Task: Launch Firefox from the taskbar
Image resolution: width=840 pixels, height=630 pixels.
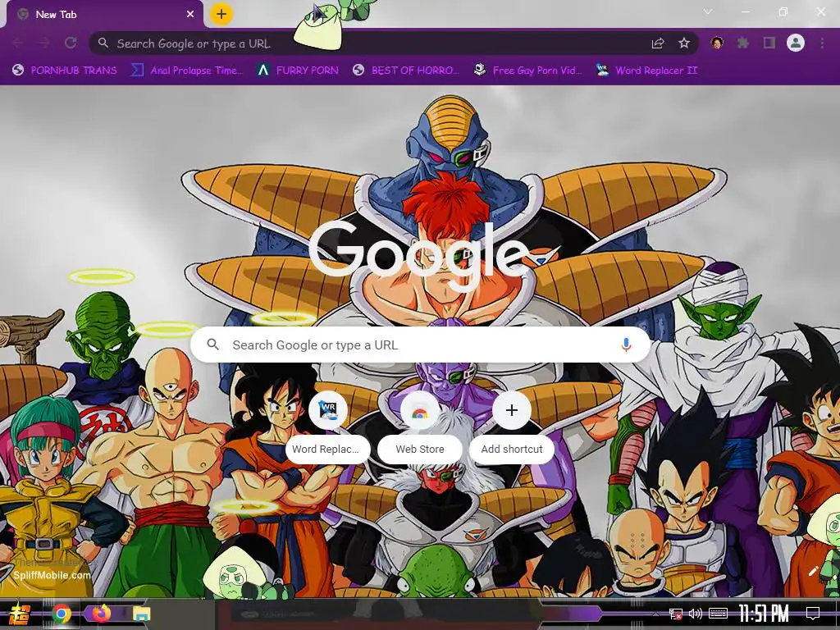Action: pos(101,613)
